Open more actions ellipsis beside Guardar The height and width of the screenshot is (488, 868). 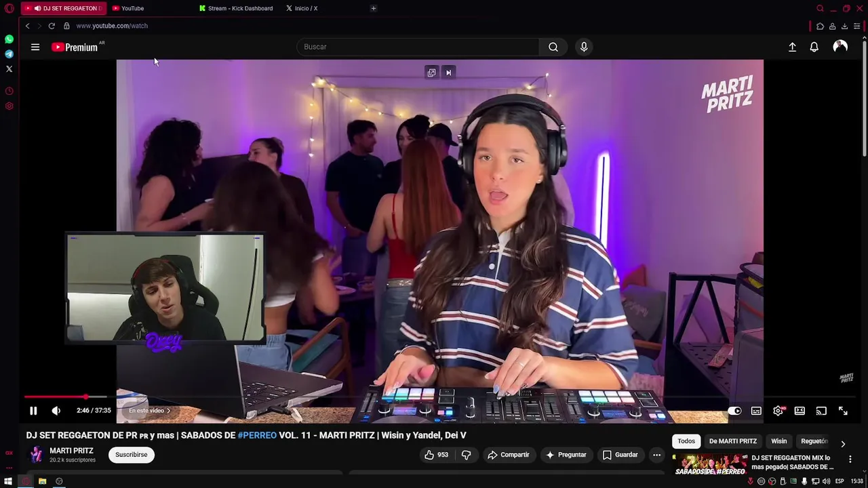[x=656, y=455]
